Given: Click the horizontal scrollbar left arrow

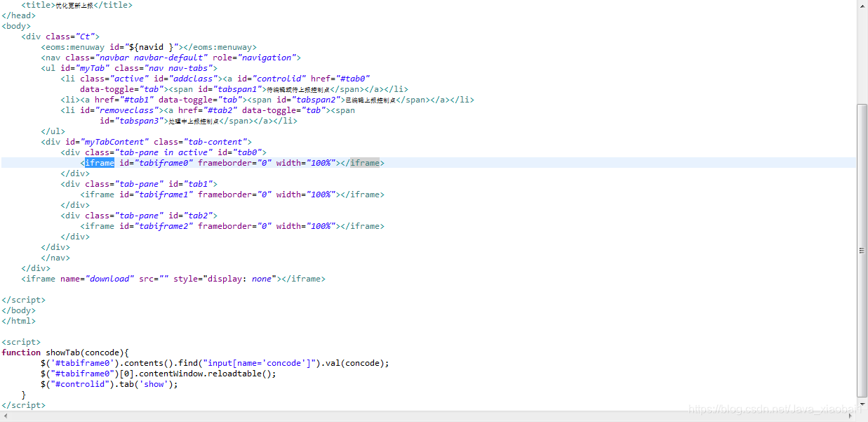Looking at the screenshot, I should (x=5, y=416).
